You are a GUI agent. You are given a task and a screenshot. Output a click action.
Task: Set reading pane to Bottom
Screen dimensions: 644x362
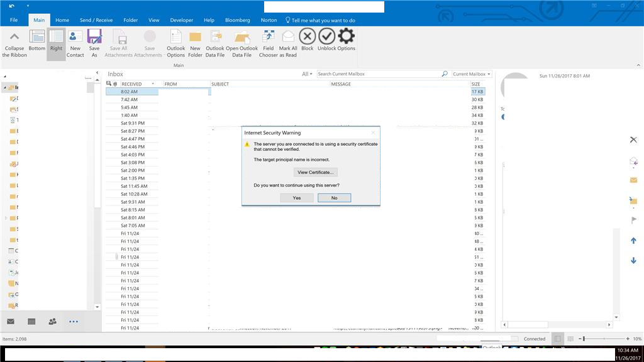point(37,40)
